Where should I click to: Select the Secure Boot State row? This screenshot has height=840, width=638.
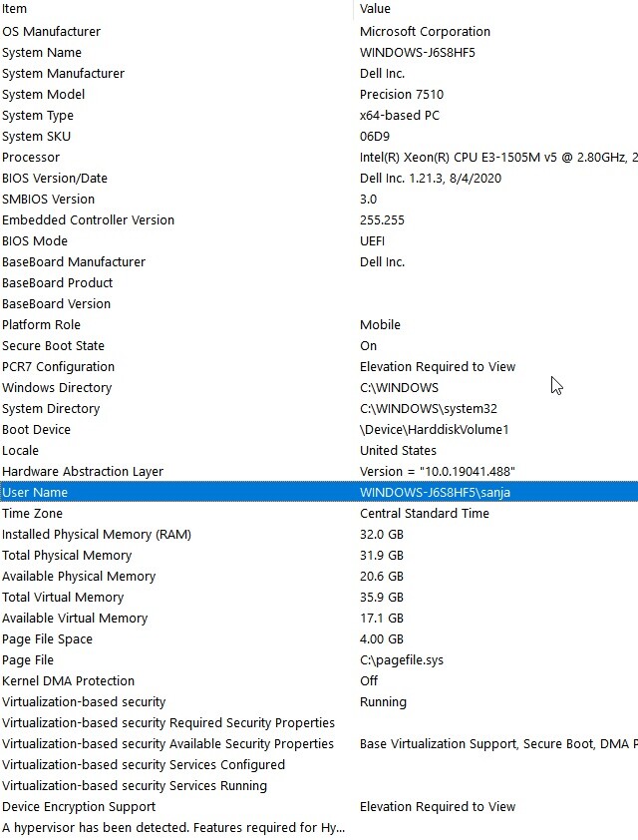click(319, 345)
